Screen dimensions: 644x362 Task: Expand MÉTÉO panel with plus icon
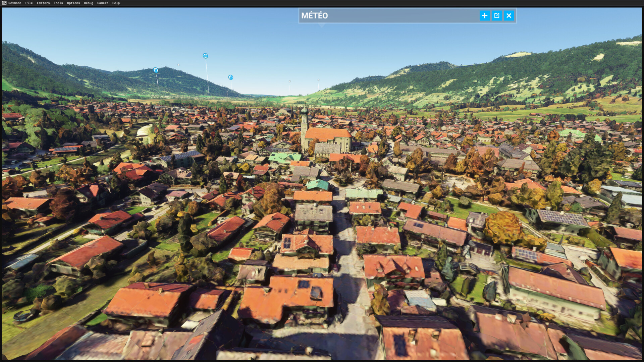[x=484, y=16]
